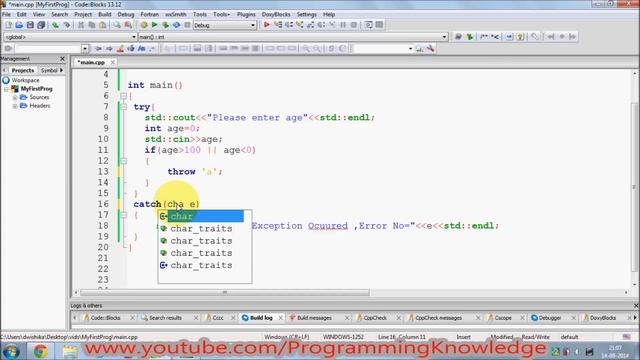Click the Run to cursor debug icon
This screenshot has height=360, width=640.
tap(278, 25)
